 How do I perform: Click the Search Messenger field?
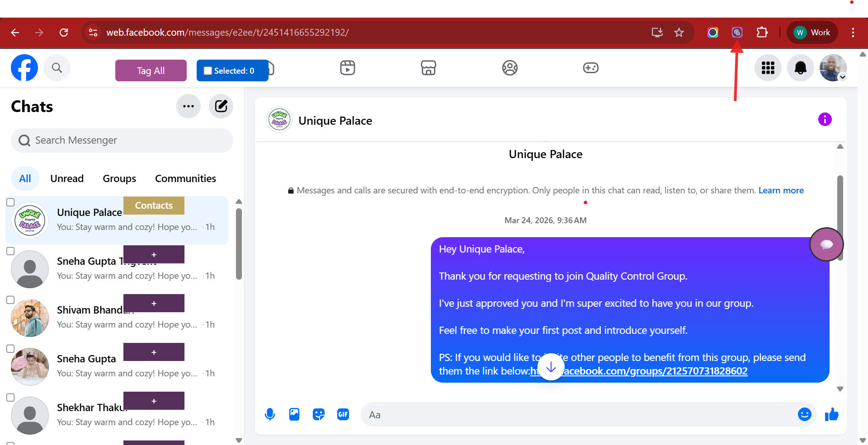coord(122,141)
